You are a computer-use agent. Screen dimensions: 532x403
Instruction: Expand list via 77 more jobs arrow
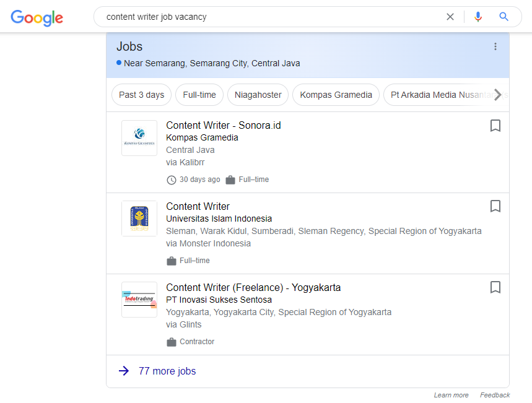[124, 371]
